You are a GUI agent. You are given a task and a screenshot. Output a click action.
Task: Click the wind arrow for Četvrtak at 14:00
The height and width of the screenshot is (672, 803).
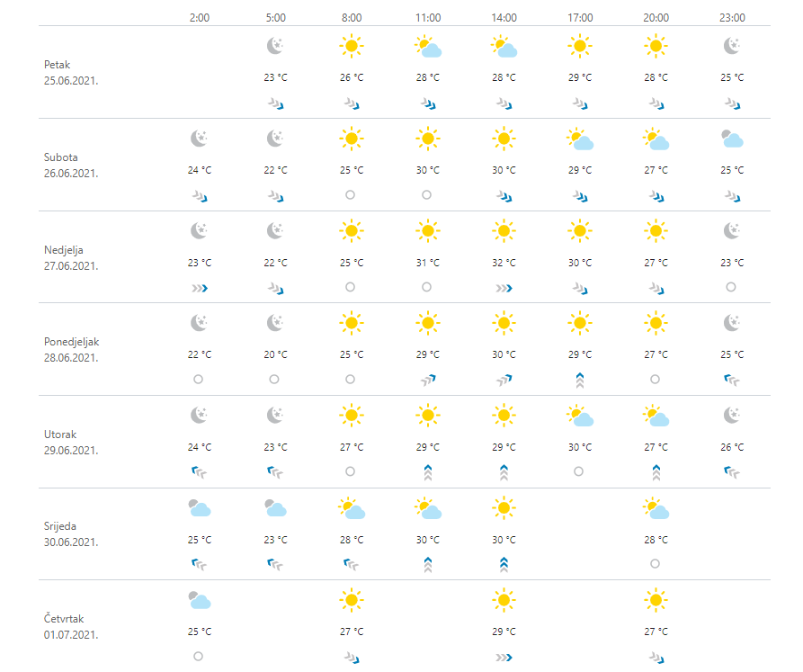point(504,657)
